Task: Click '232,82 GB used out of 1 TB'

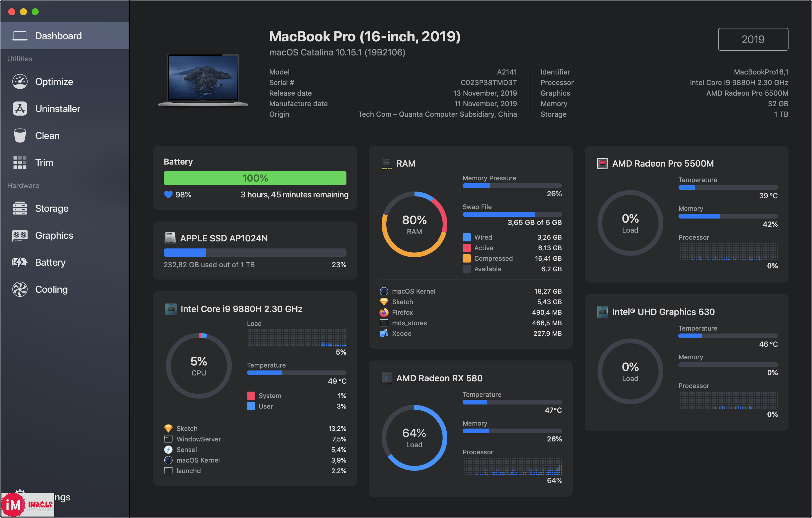Action: pos(209,265)
